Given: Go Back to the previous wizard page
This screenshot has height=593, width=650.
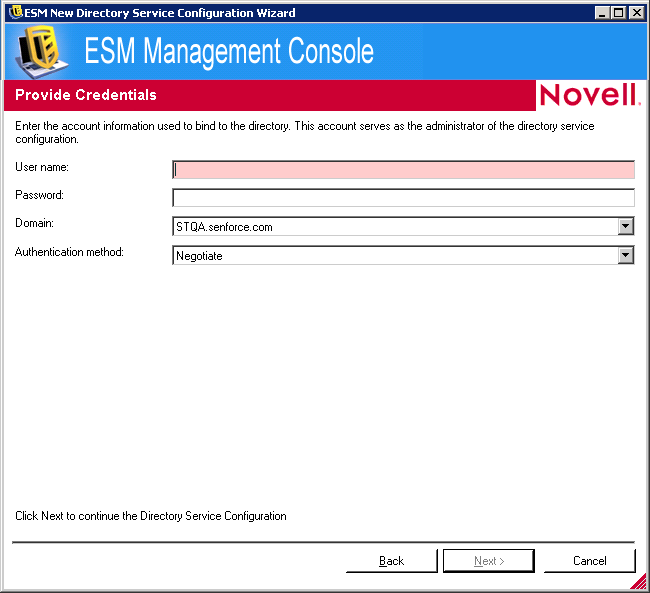Looking at the screenshot, I should point(391,561).
